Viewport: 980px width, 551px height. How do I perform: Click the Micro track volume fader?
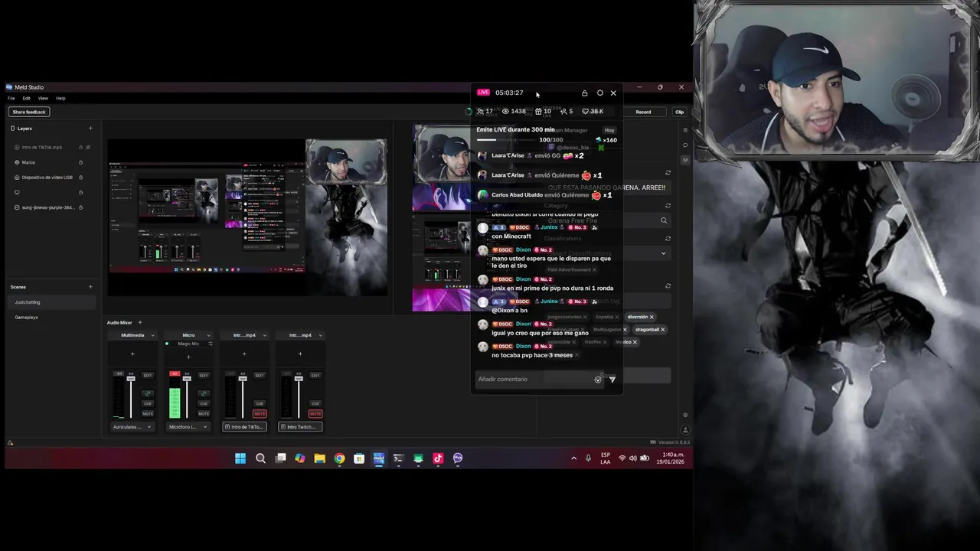(x=187, y=379)
